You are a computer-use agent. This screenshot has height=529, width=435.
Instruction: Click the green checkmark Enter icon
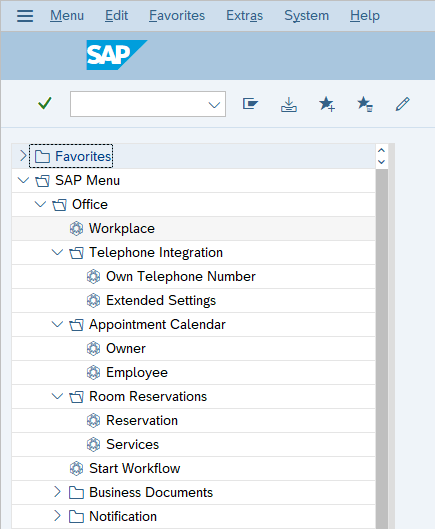pyautogui.click(x=45, y=103)
